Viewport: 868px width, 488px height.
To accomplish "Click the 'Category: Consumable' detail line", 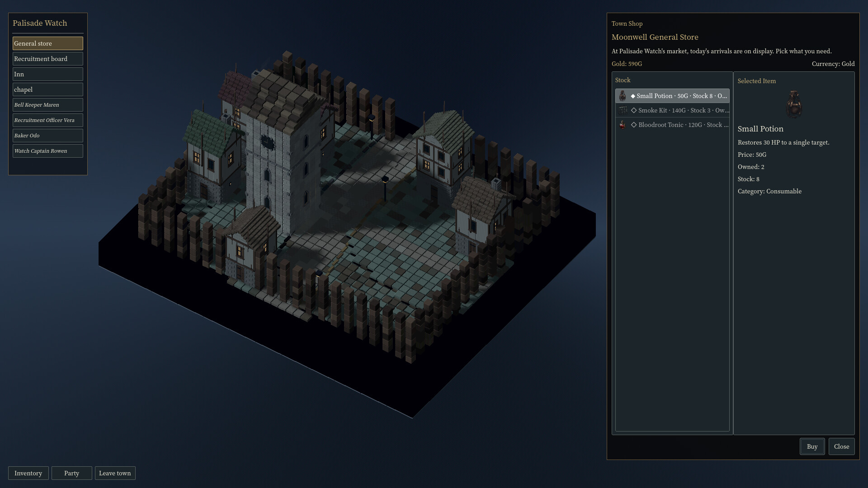I will tap(769, 191).
